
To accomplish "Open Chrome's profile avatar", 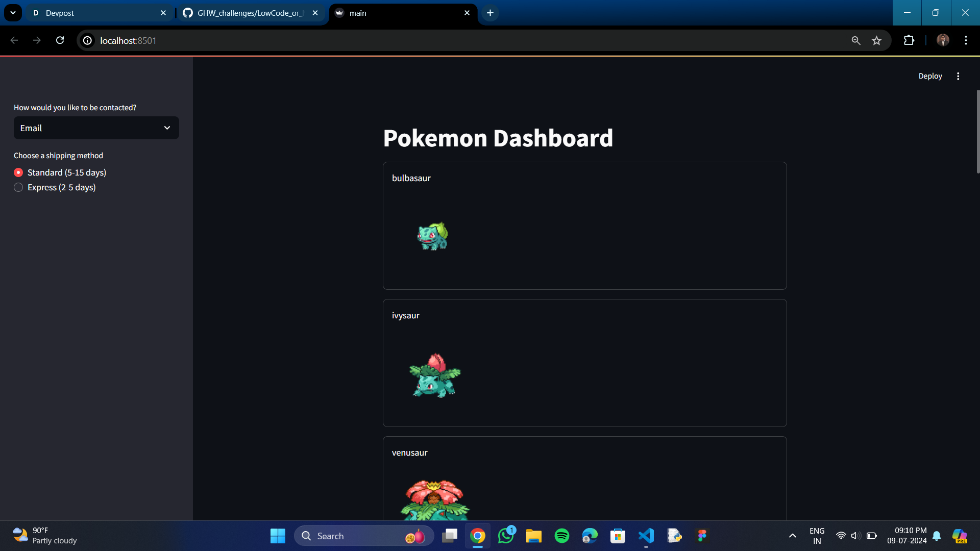I will (943, 40).
